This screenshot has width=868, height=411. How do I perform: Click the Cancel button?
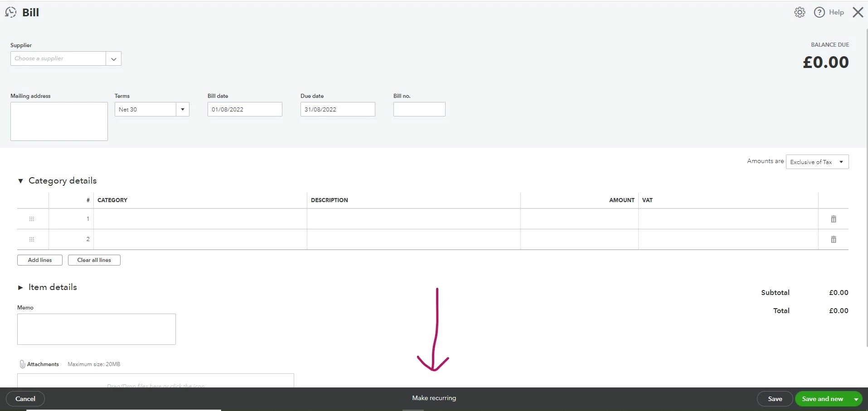pos(25,399)
